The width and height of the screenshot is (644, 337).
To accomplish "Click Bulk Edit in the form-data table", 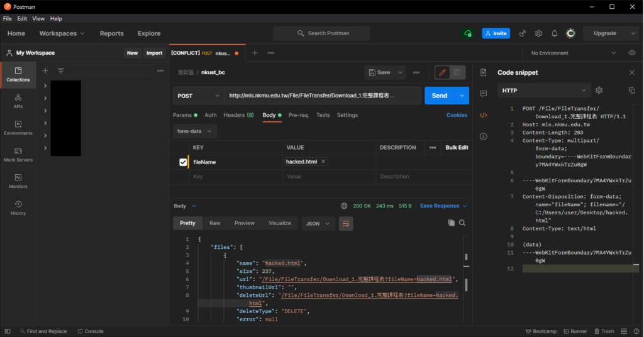I will coord(457,147).
